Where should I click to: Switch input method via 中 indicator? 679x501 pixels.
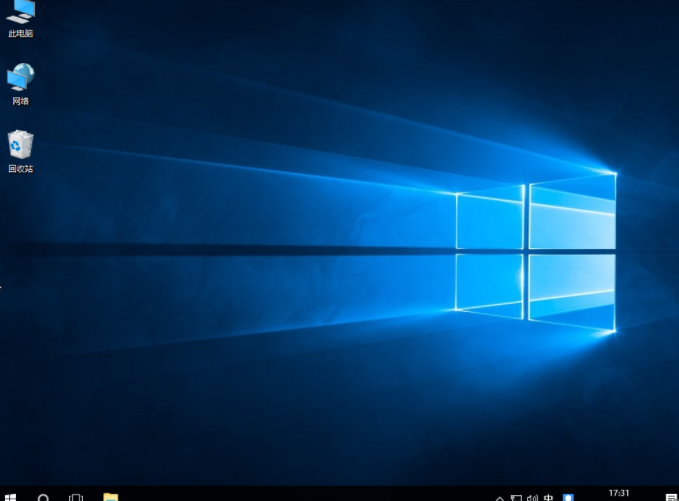[548, 498]
